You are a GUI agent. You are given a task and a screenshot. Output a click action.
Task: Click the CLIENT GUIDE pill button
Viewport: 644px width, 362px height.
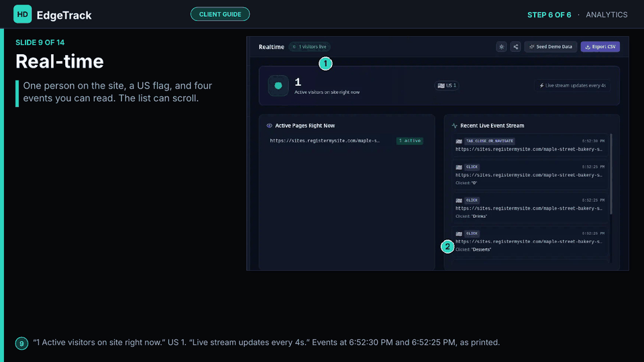click(x=220, y=14)
